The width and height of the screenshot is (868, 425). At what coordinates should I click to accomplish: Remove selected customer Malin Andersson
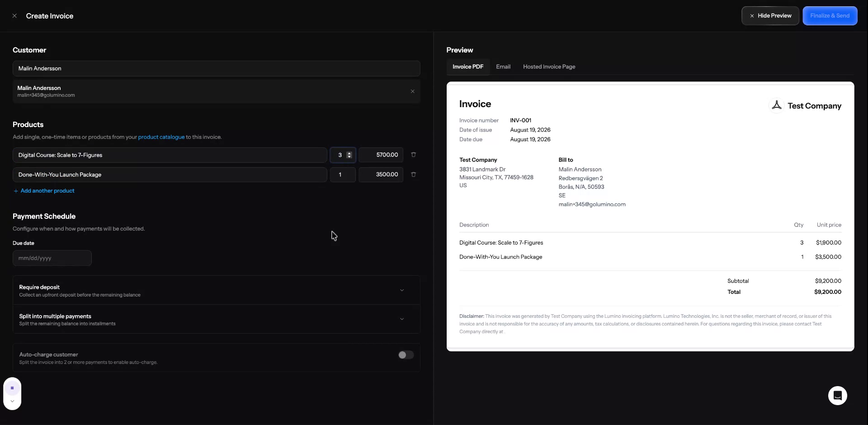click(x=412, y=91)
